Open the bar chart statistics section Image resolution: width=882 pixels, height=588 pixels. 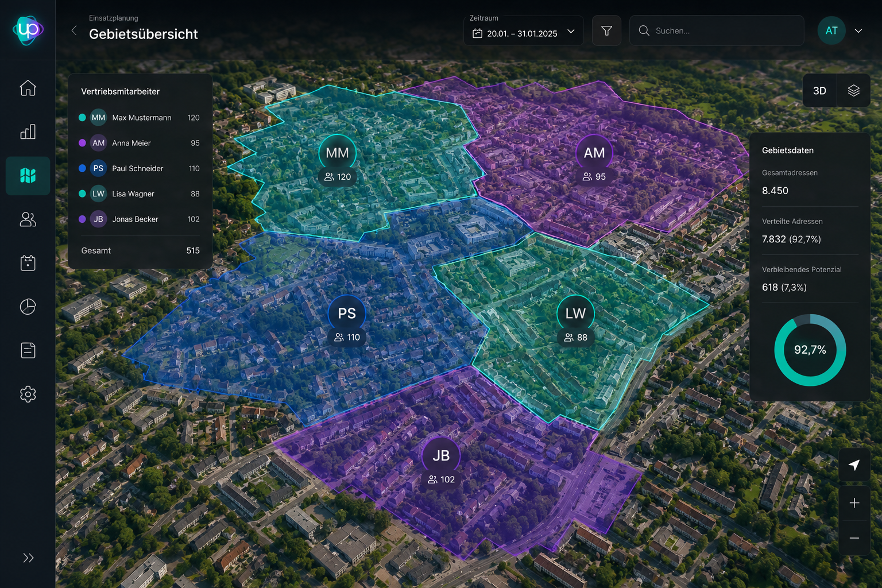pos(28,131)
